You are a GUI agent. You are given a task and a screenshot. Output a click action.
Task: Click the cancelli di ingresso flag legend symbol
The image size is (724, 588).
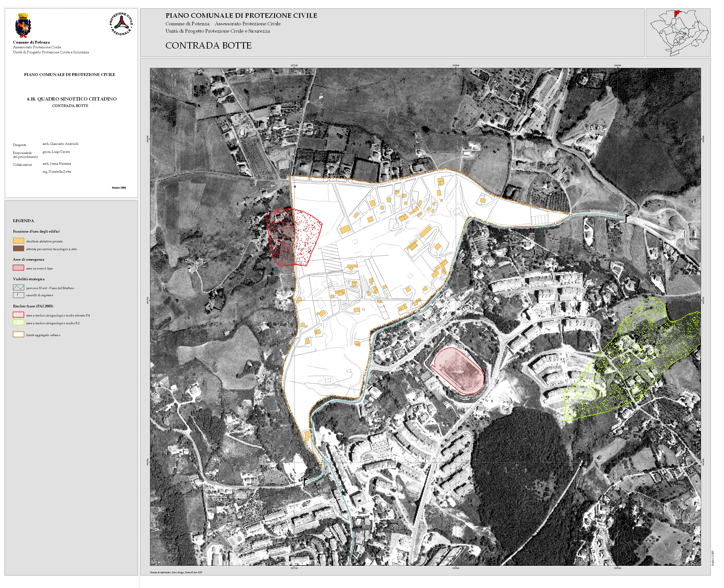18,295
